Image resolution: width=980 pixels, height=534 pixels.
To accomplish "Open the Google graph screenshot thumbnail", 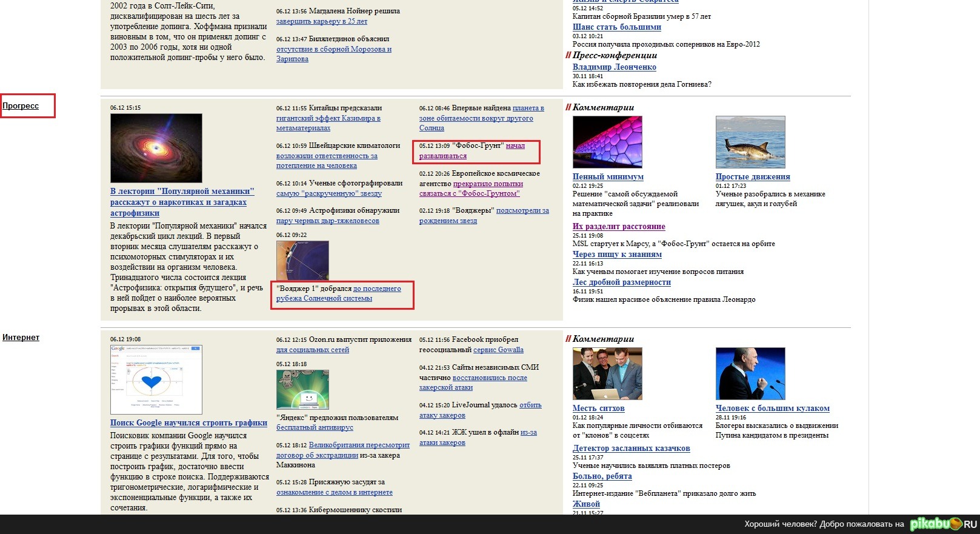I will point(156,379).
